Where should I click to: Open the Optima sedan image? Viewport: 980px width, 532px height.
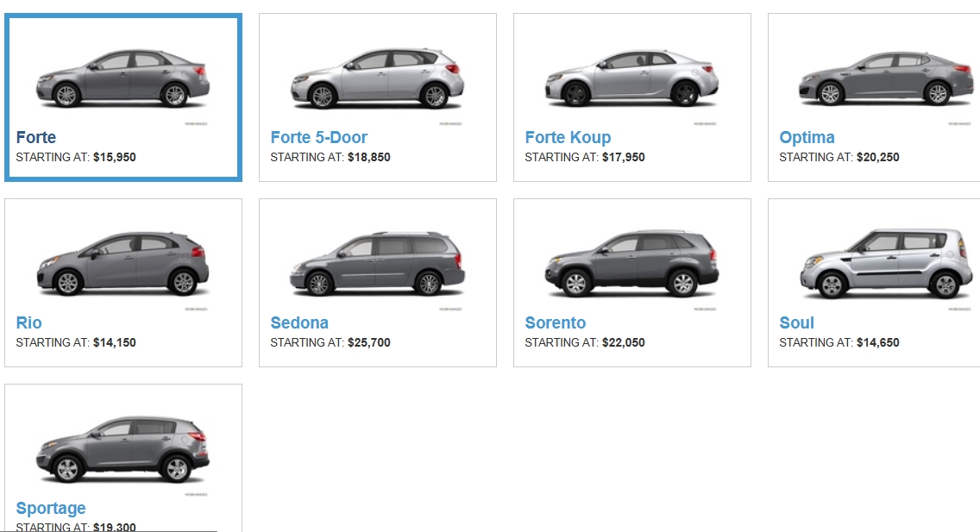pyautogui.click(x=886, y=78)
